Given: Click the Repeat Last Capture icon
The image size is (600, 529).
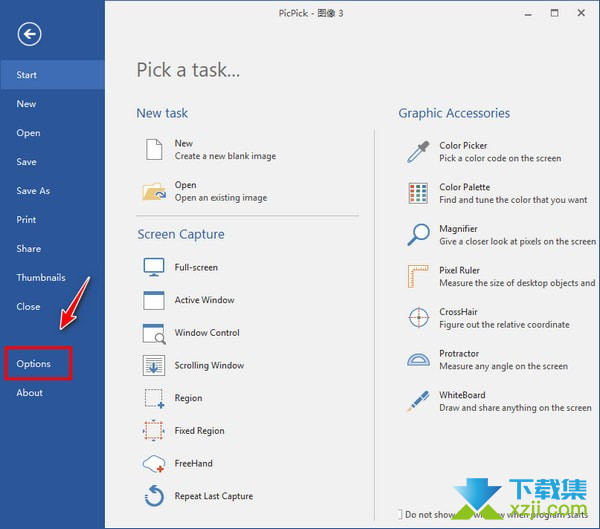Looking at the screenshot, I should tap(154, 496).
